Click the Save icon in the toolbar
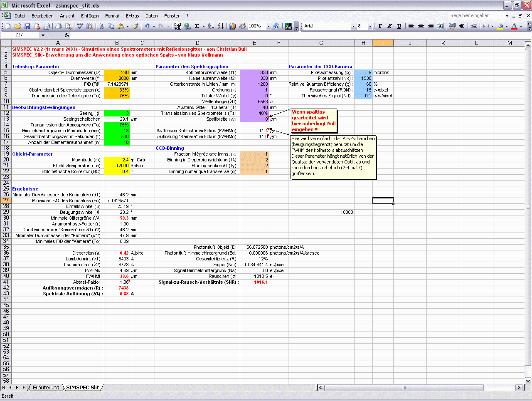 pos(27,26)
